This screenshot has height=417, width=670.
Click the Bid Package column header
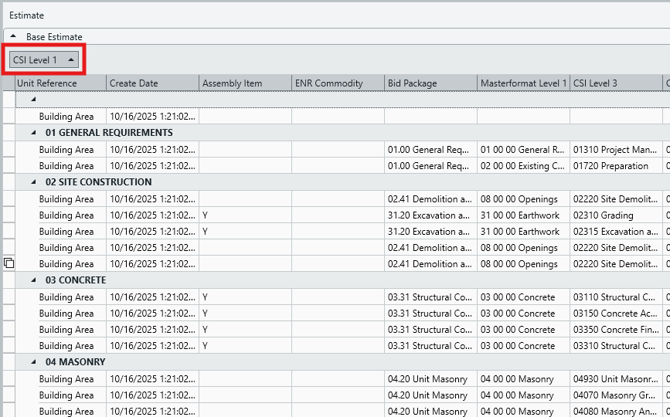tap(430, 83)
